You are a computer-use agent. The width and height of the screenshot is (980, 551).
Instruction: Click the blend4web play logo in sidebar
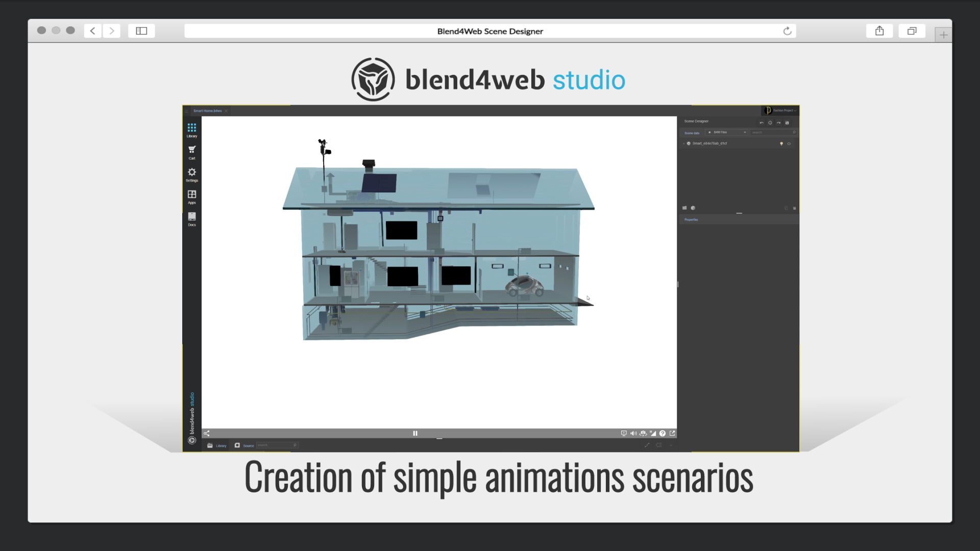(192, 440)
